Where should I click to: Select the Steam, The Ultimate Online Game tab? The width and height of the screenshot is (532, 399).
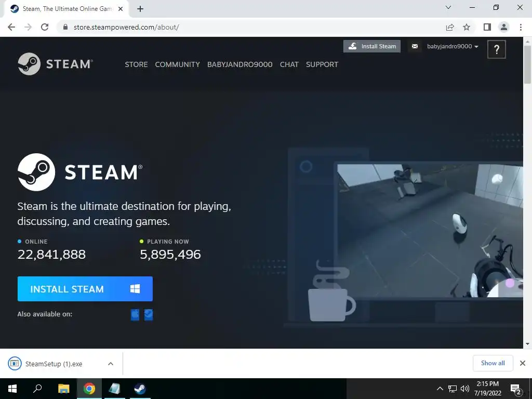pyautogui.click(x=66, y=9)
